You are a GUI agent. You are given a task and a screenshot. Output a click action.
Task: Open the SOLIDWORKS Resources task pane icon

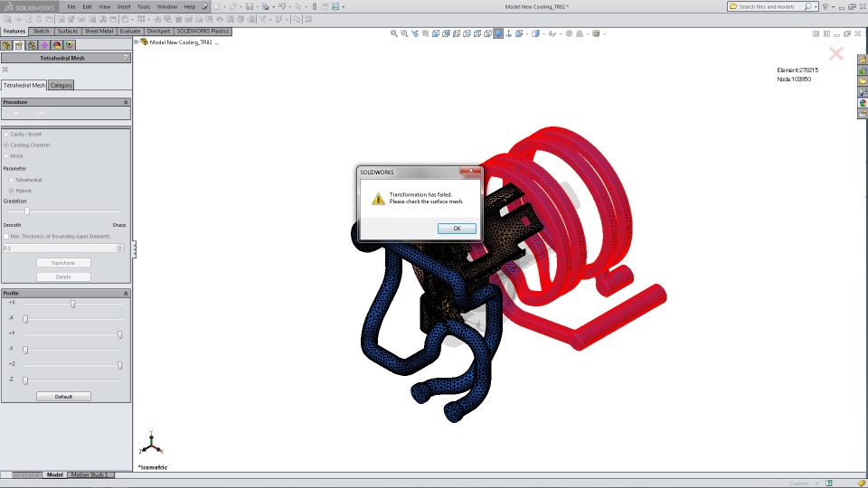[x=863, y=60]
